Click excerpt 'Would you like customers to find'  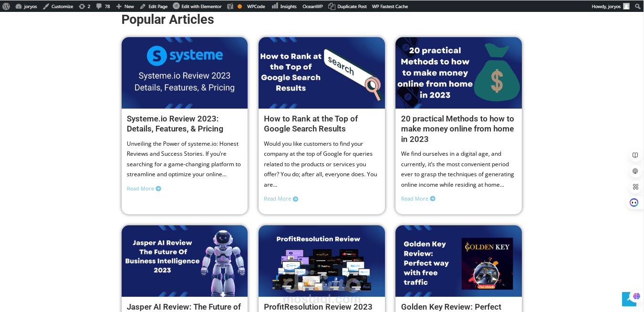[321, 164]
